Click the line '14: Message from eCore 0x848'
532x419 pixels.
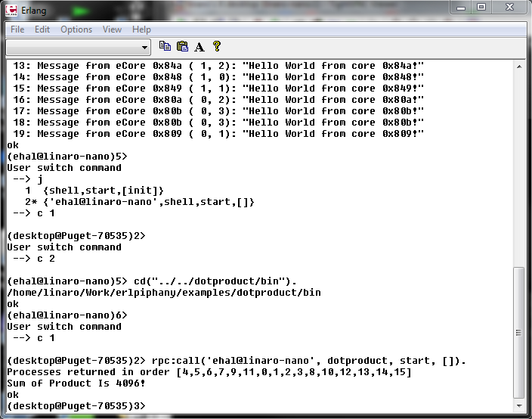pos(218,77)
